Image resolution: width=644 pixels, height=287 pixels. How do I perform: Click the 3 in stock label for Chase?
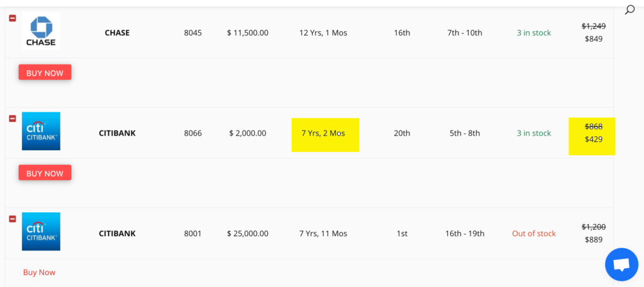533,33
